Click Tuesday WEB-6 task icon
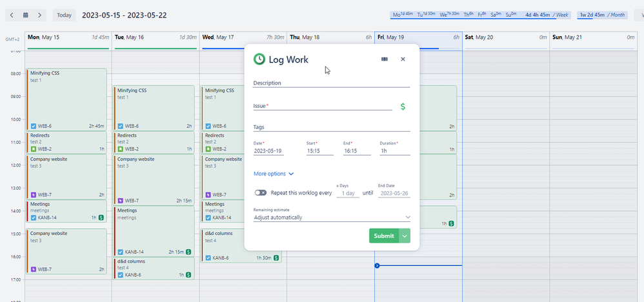Screen dimensions: 644x302 coord(120,126)
